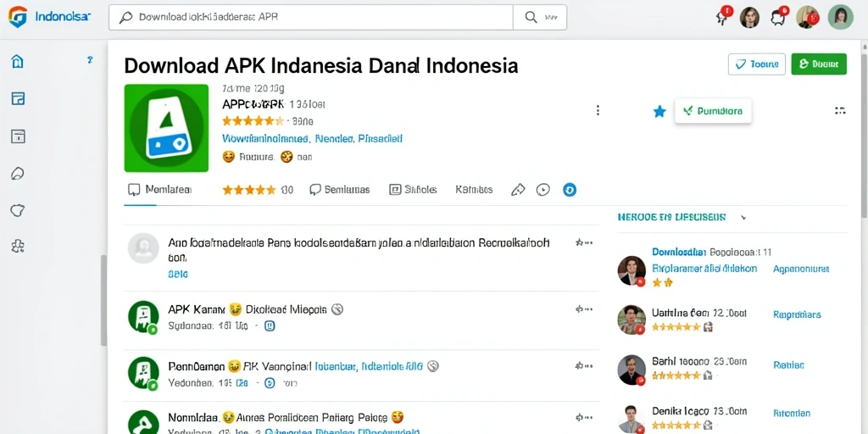Open messages chat icon with badge
This screenshot has width=868, height=434.
pos(779,16)
